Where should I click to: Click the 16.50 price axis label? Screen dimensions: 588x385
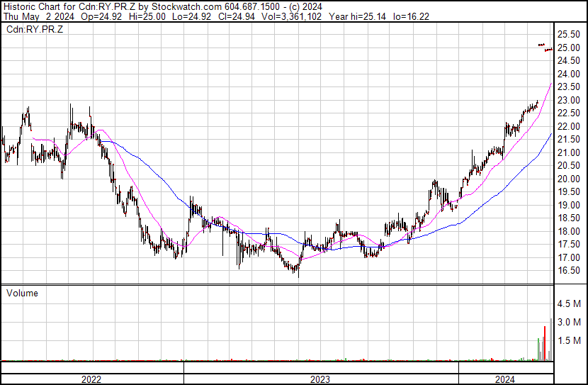tap(569, 271)
